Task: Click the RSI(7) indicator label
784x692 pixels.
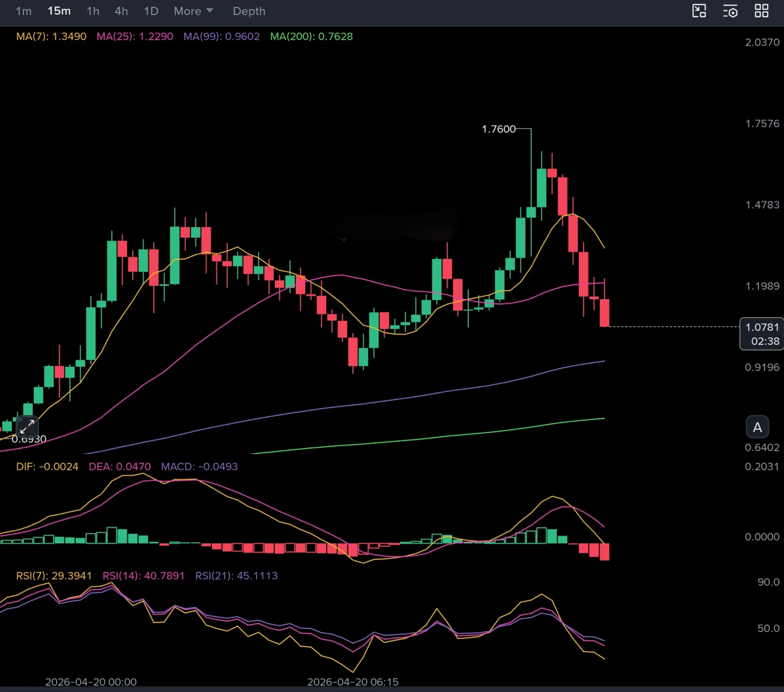Action: [54, 576]
